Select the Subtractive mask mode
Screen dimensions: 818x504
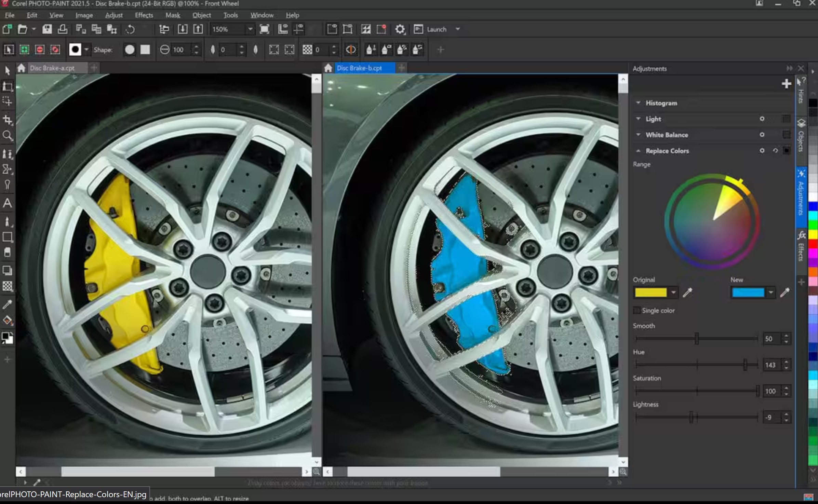coord(40,50)
